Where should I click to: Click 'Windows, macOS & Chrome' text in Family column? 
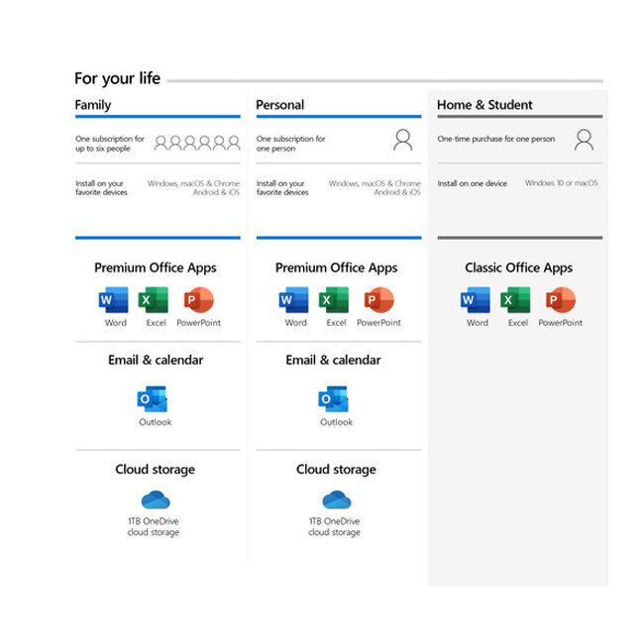click(x=193, y=183)
